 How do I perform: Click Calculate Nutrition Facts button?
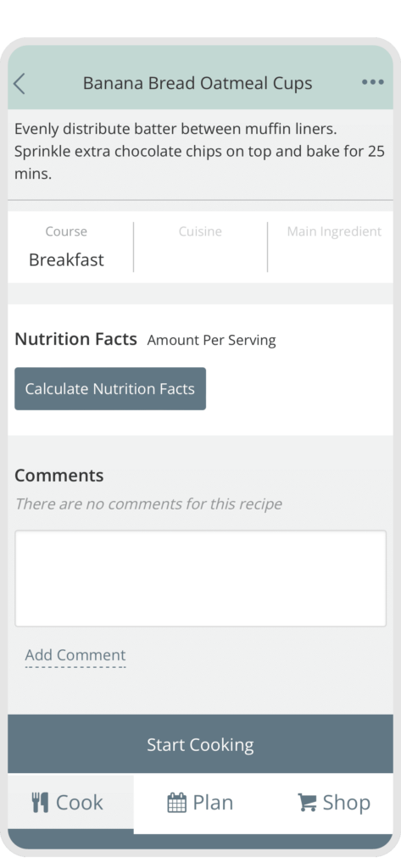[110, 388]
